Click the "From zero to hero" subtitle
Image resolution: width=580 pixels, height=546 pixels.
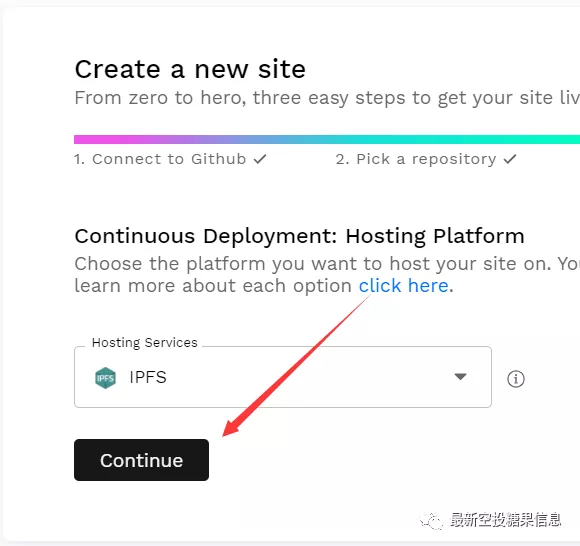click(327, 98)
